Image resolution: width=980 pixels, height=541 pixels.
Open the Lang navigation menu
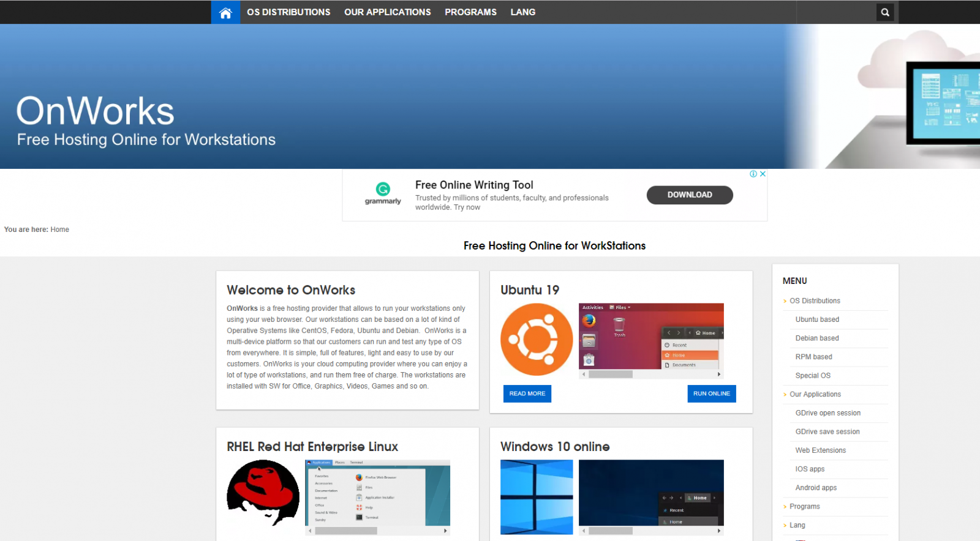[x=522, y=12]
